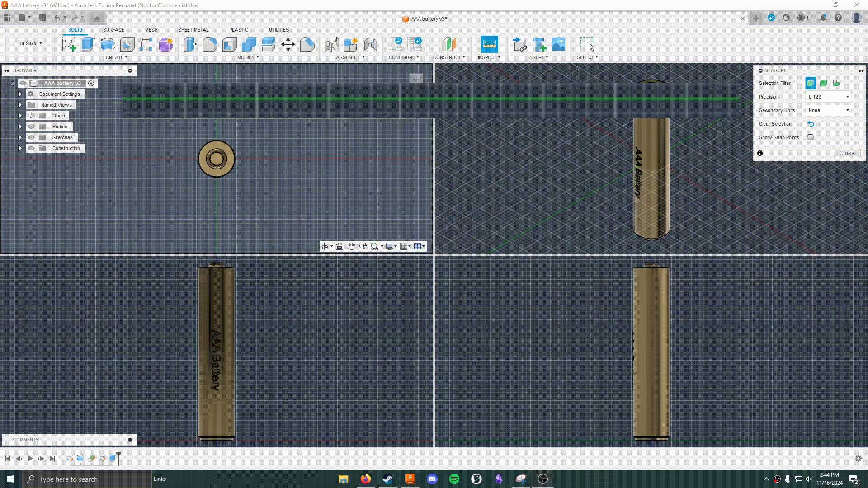868x488 pixels.
Task: Activate the Measure tool icon
Action: point(489,44)
